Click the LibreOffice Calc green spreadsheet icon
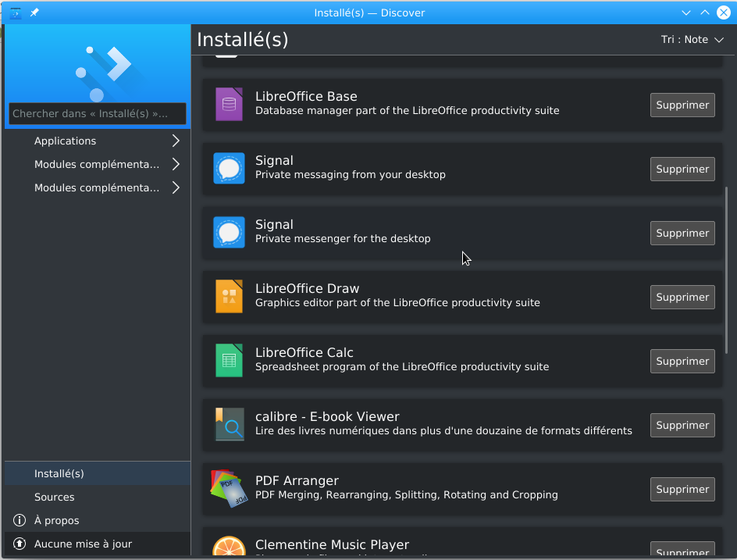The width and height of the screenshot is (737, 560). tap(229, 360)
